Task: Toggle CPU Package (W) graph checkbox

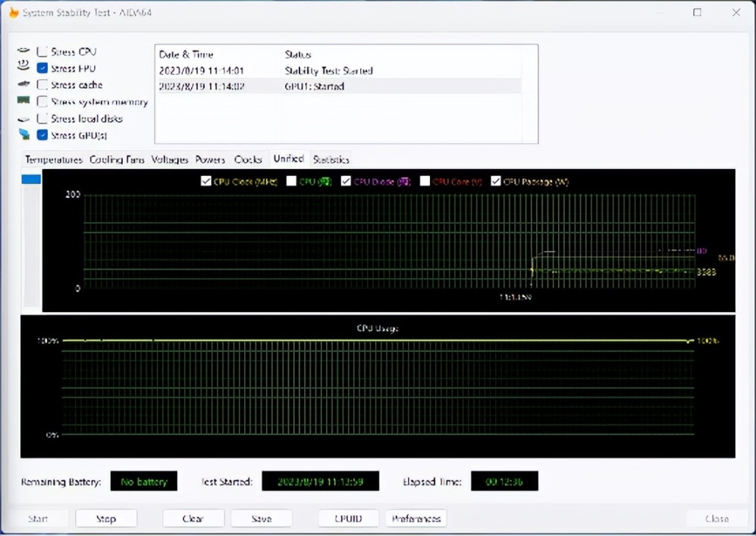Action: 496,181
